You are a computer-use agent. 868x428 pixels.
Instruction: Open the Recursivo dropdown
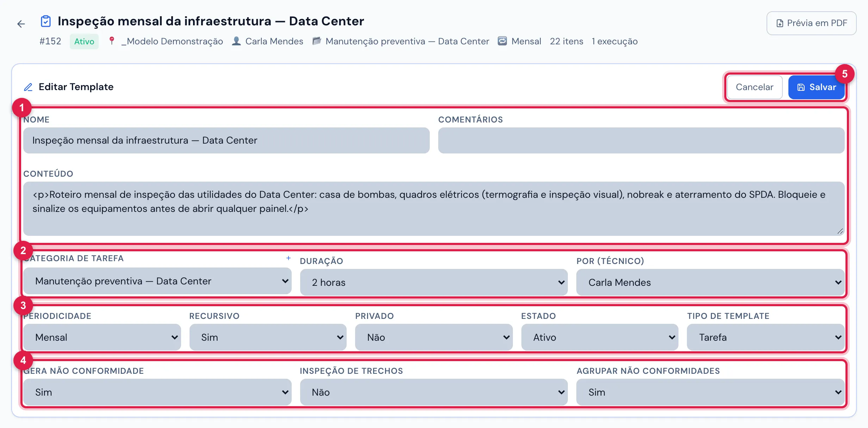tap(268, 337)
